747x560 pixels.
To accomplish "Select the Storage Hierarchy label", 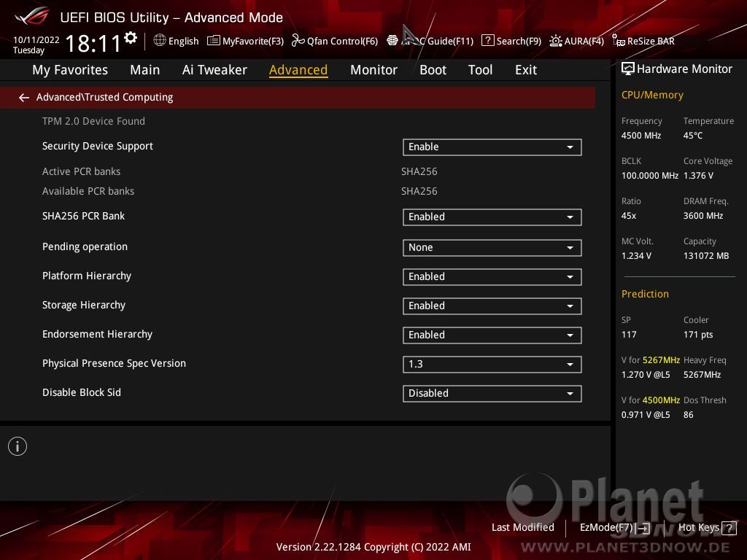I will click(84, 305).
